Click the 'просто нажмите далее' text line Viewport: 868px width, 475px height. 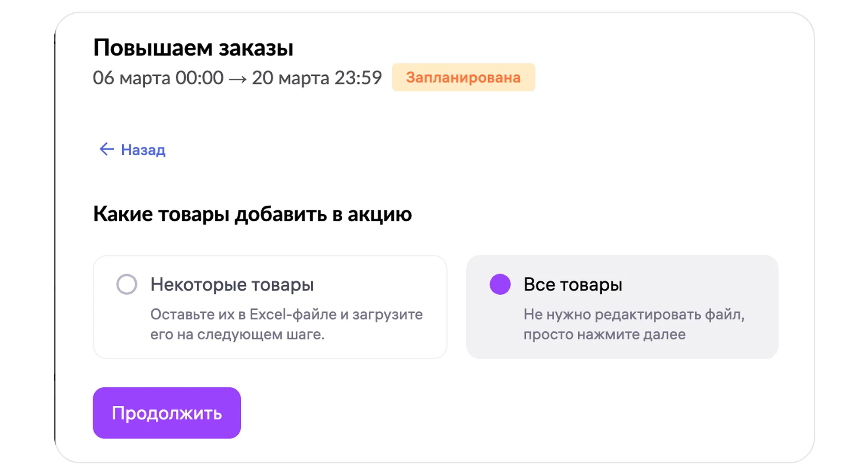604,334
